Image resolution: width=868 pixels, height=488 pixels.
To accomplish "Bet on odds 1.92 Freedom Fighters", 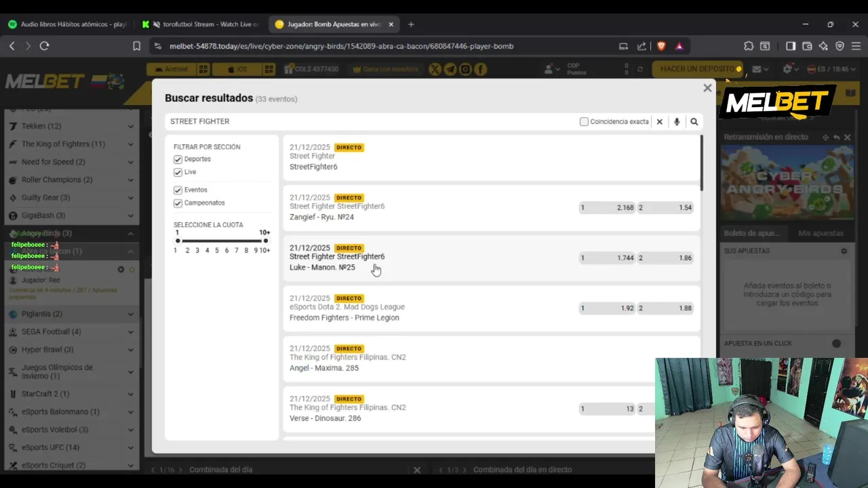I will [x=607, y=308].
